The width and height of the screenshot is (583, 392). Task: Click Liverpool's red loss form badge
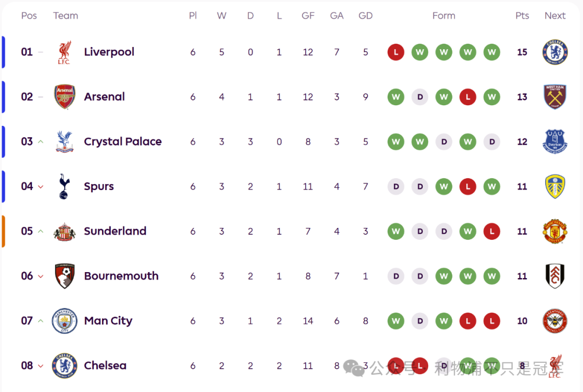(x=396, y=52)
